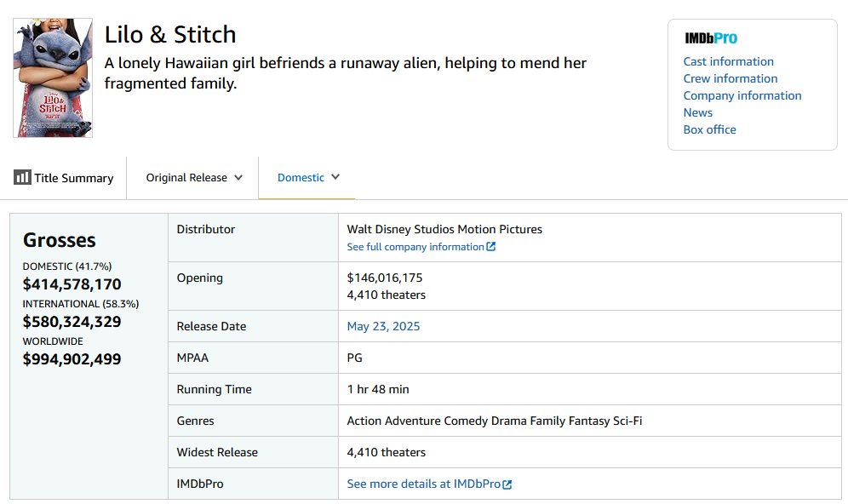Open the external link icon beside company information
This screenshot has width=848, height=504.
coord(491,247)
